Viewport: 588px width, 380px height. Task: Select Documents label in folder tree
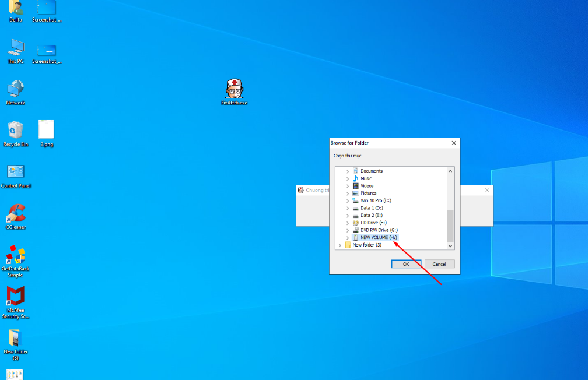tap(372, 171)
